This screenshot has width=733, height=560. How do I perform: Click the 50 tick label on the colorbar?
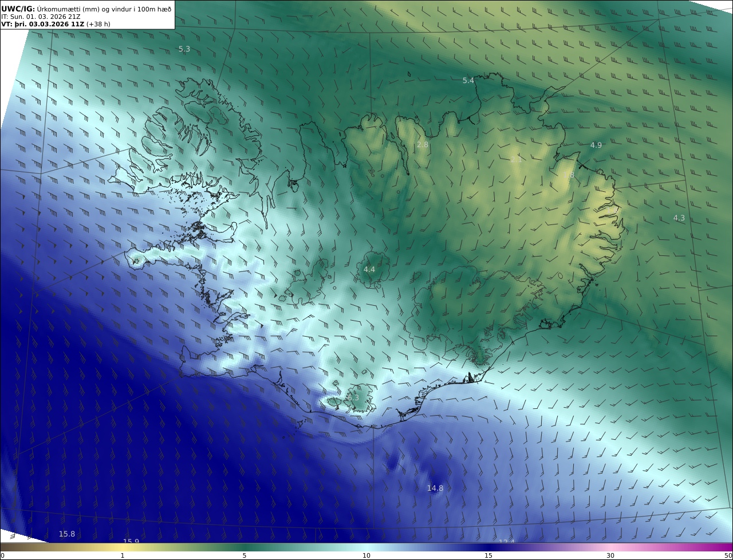click(728, 555)
